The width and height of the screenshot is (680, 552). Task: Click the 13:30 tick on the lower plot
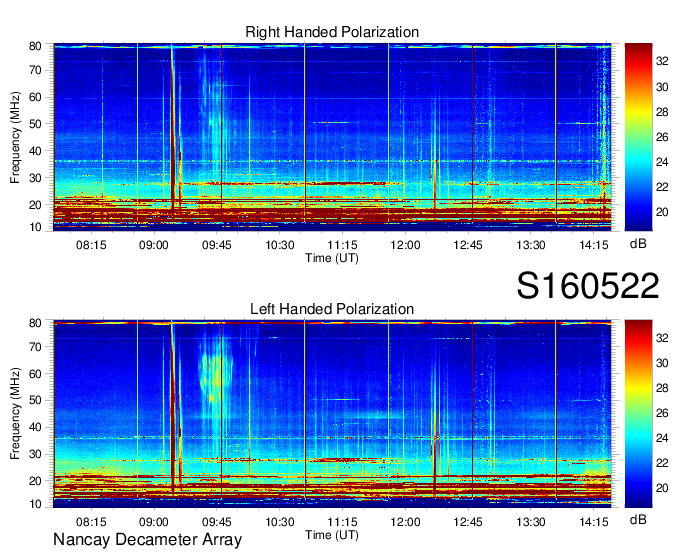tap(531, 522)
